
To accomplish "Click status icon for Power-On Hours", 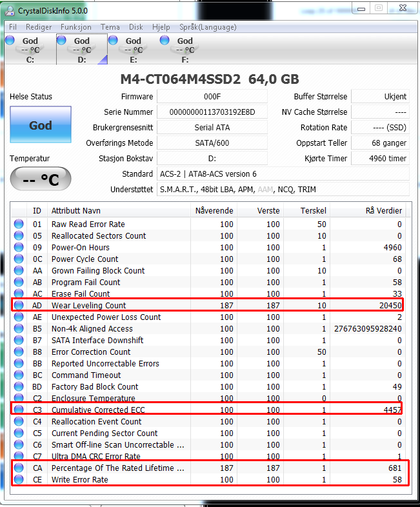I will (19, 247).
